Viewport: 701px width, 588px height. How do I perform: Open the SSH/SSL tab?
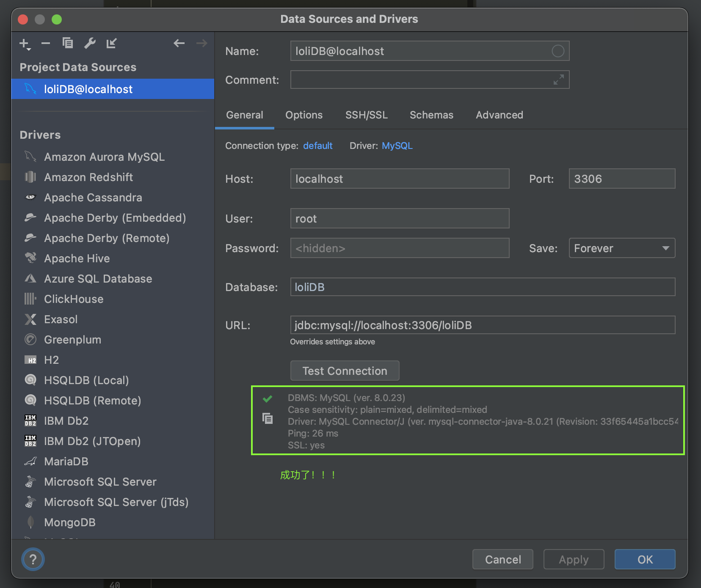tap(367, 115)
